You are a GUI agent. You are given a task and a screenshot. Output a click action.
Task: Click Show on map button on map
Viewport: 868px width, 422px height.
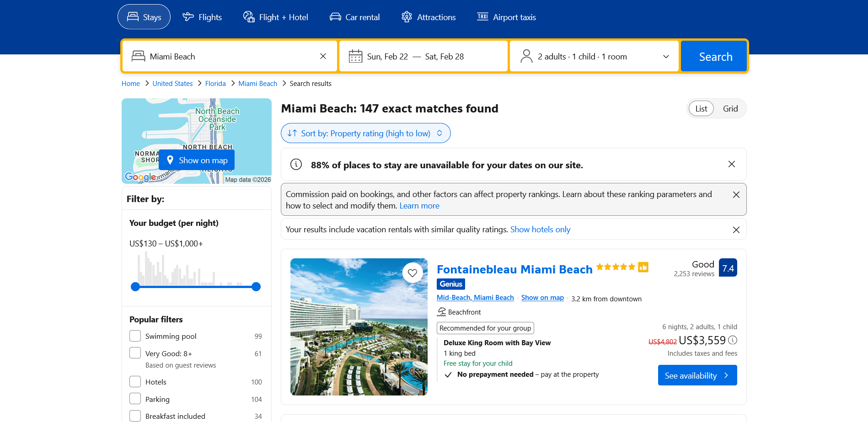pyautogui.click(x=197, y=160)
